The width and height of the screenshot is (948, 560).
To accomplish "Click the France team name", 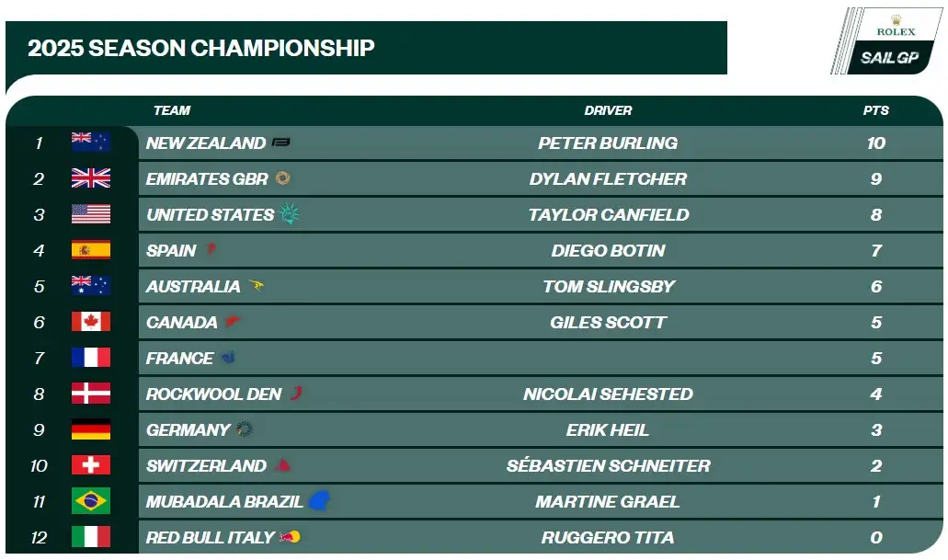I will [x=179, y=358].
